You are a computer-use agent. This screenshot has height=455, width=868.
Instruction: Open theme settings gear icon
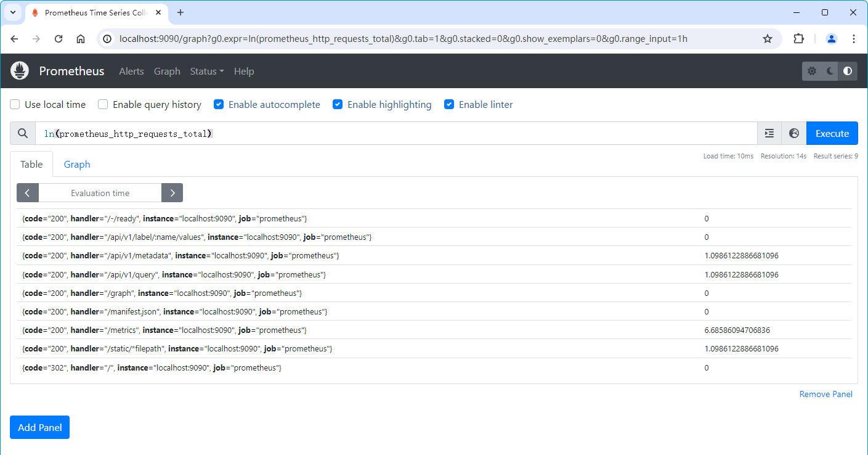pyautogui.click(x=811, y=71)
